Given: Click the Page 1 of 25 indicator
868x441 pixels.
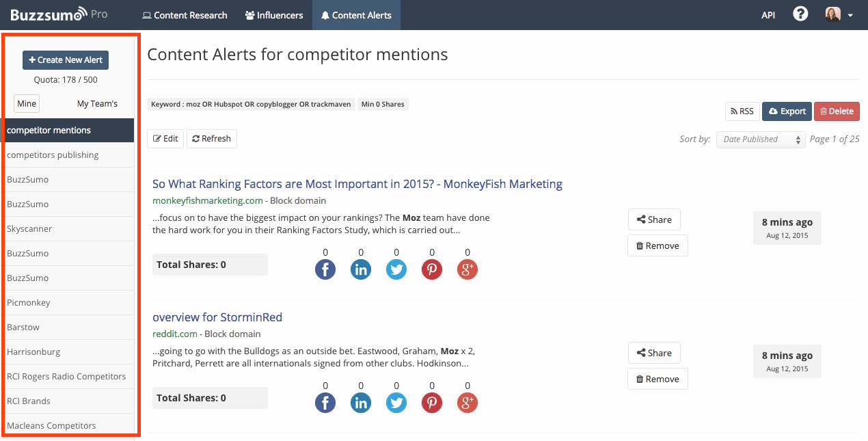Looking at the screenshot, I should tap(835, 139).
